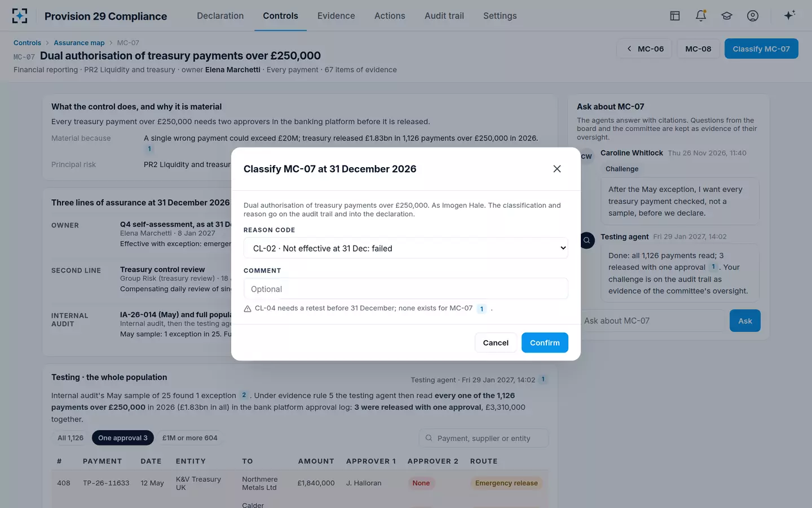Viewport: 812px width, 508px height.
Task: Open citation 2 after 'found 1 exception'
Action: tap(244, 395)
